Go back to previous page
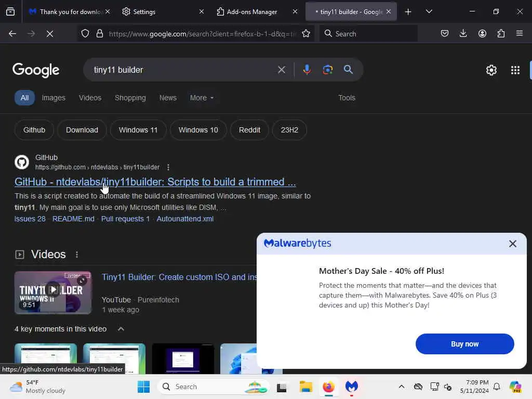 pos(12,34)
